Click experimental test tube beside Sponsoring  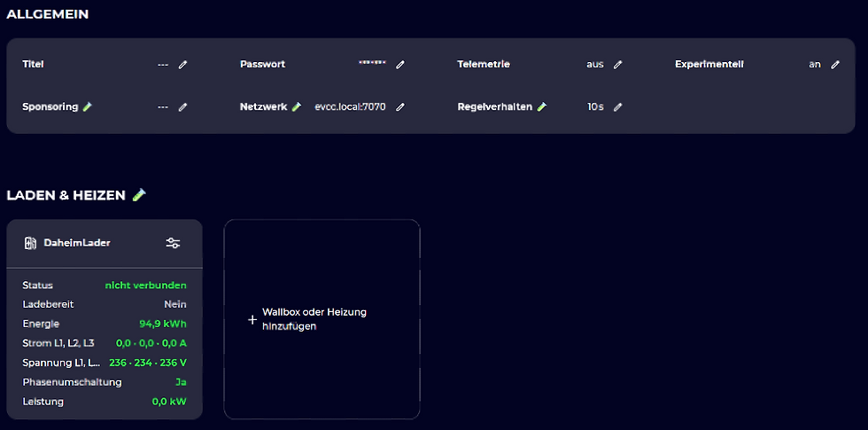tap(87, 106)
